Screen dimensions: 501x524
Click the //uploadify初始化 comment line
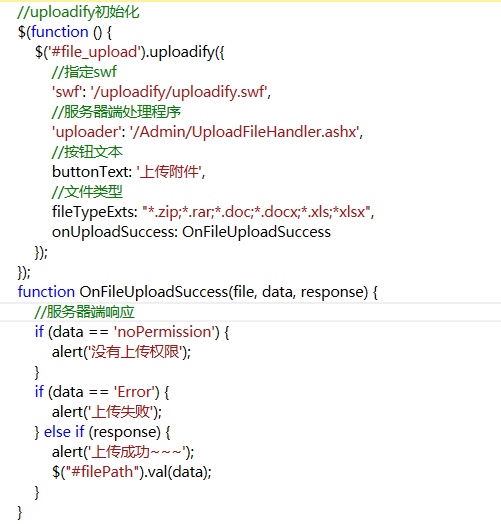point(78,12)
